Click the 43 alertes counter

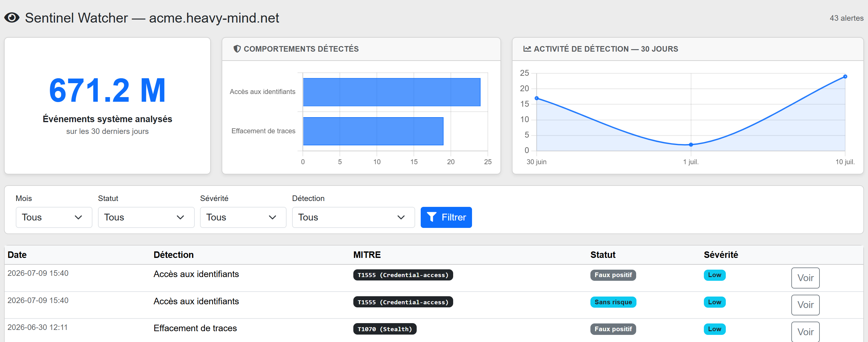846,18
